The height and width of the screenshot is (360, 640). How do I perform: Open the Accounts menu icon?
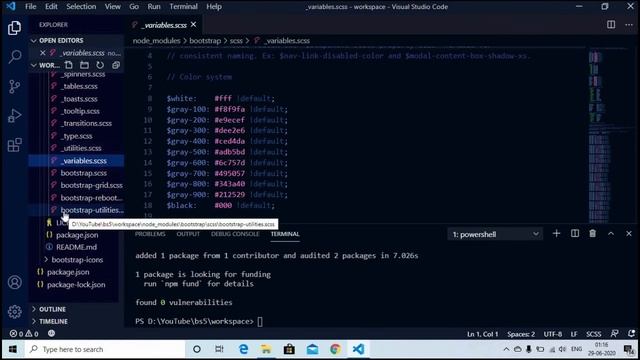tap(15, 282)
